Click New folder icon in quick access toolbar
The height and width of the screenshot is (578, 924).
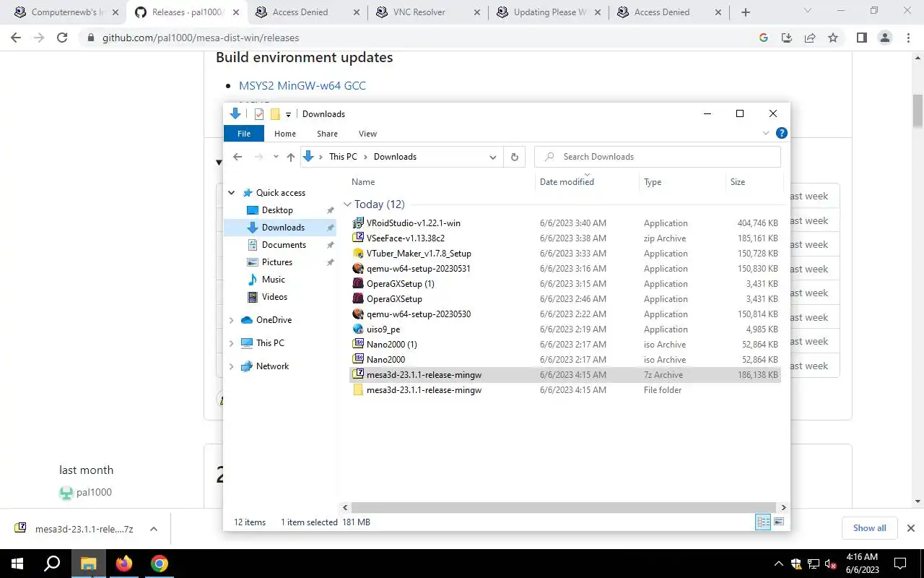tap(275, 114)
